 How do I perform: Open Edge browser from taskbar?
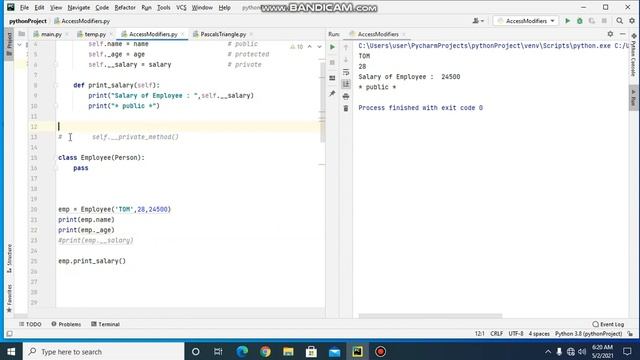(242, 351)
